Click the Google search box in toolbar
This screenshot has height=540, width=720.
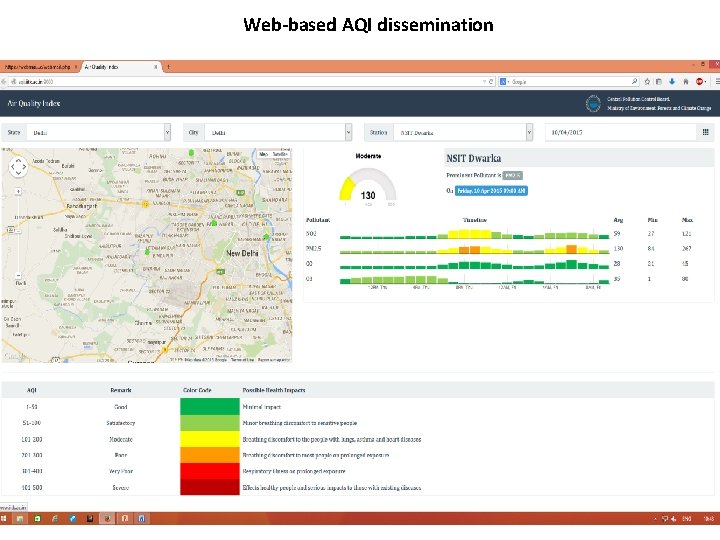(569, 82)
